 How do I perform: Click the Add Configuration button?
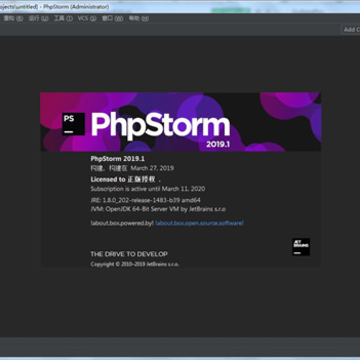[351, 29]
